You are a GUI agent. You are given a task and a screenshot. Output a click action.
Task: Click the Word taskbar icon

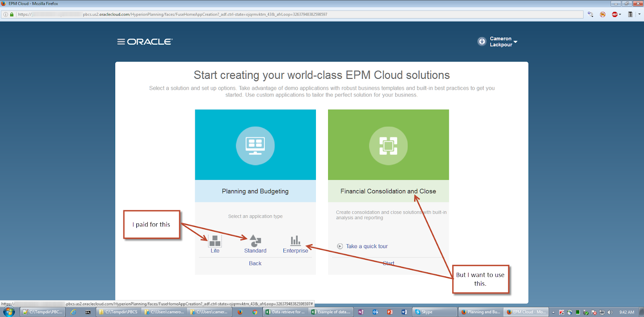point(404,312)
